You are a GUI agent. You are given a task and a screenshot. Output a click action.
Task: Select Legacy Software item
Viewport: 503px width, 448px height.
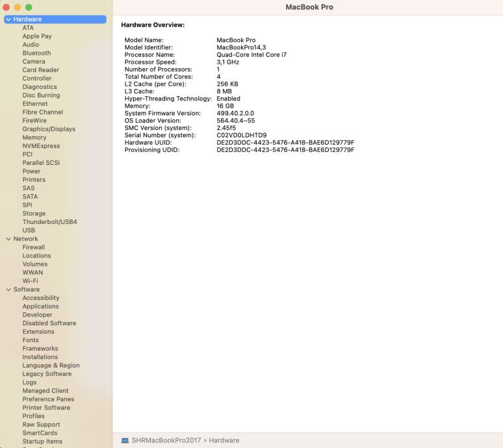47,374
